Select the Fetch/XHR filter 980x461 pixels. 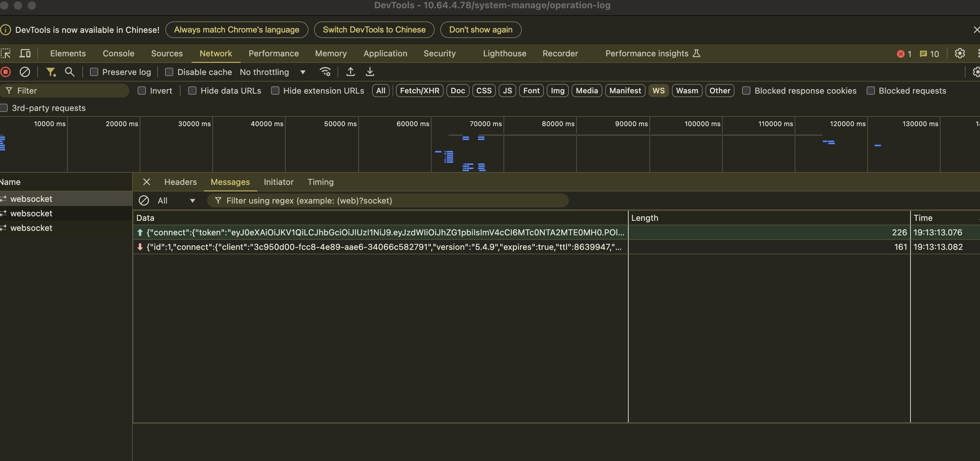[x=419, y=91]
